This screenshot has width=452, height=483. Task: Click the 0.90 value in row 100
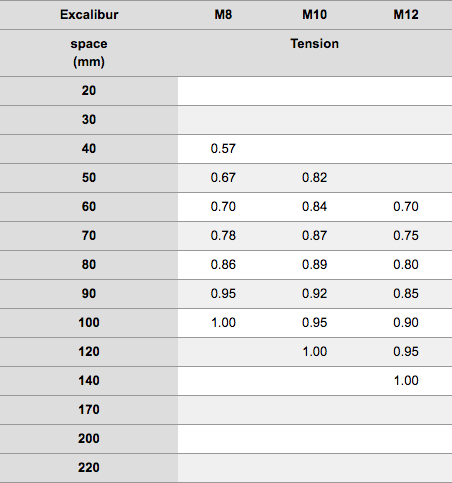point(406,323)
